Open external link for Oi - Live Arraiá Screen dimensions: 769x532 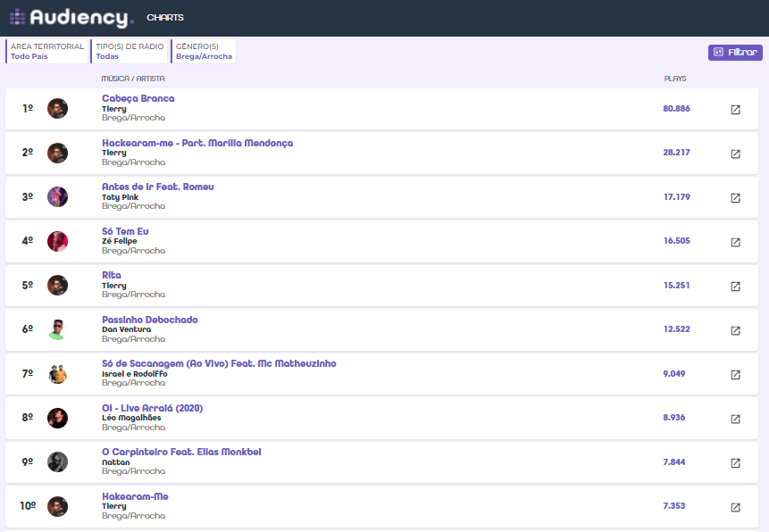pos(735,419)
